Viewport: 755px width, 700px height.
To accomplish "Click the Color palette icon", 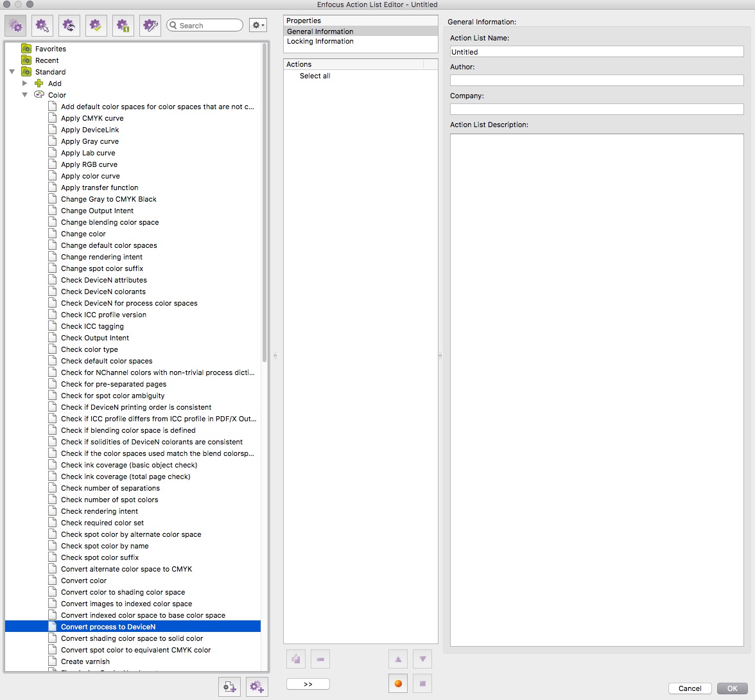I will pos(39,94).
